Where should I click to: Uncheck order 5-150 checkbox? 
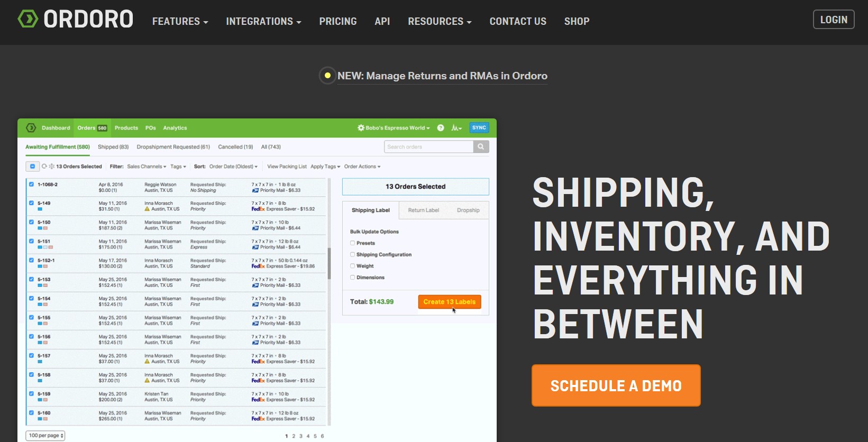(31, 222)
